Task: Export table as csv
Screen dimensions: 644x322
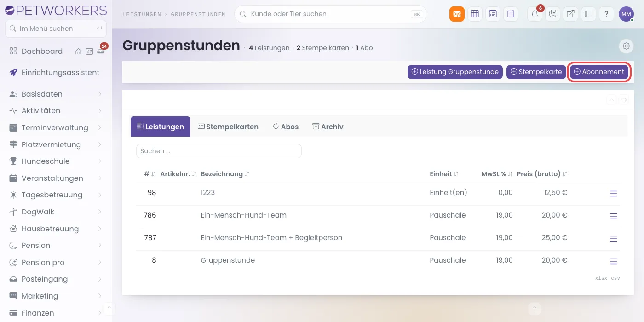Action: point(615,278)
